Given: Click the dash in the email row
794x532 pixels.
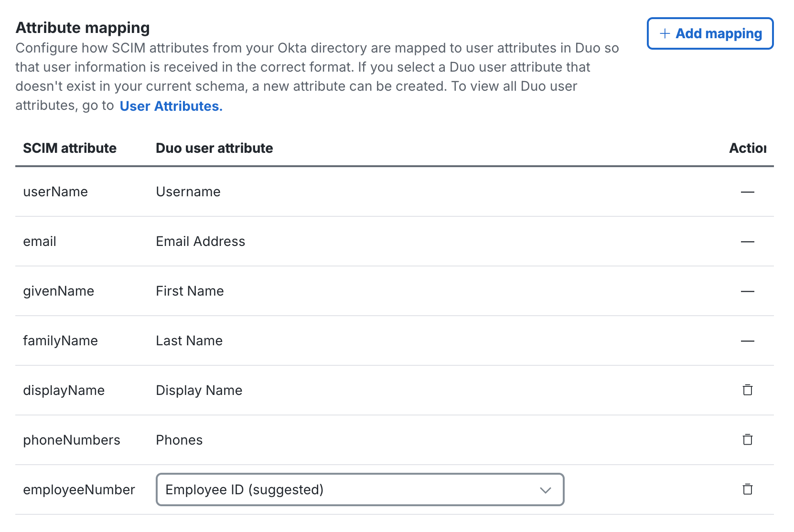Looking at the screenshot, I should [748, 242].
